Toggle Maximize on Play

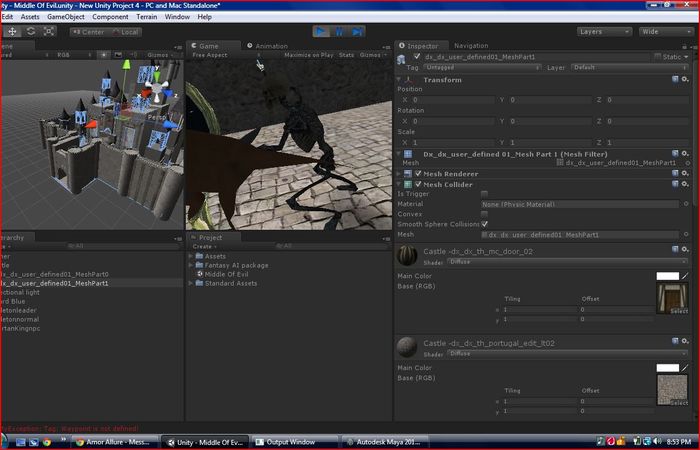pyautogui.click(x=309, y=55)
